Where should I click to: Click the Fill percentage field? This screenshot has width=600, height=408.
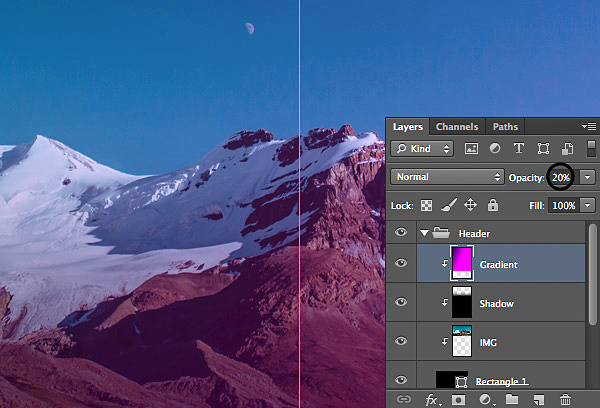[563, 205]
